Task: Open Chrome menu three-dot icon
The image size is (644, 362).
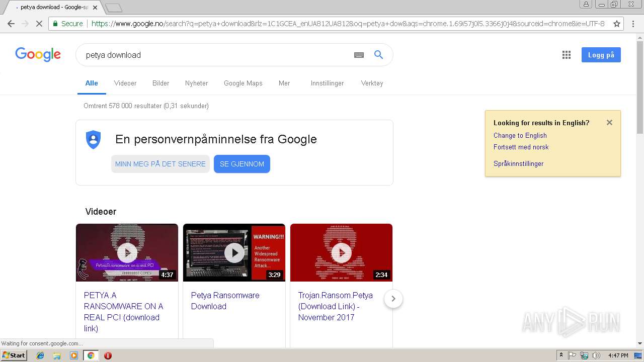Action: point(633,24)
